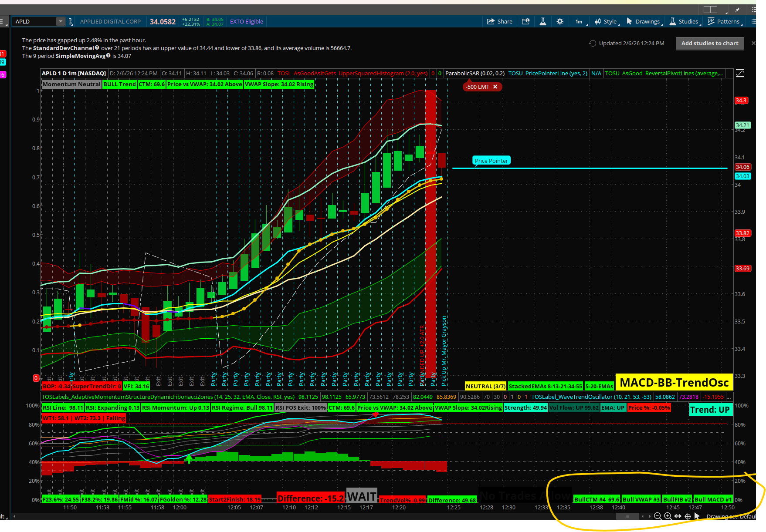Open the 1m timeframe dropdown
Image resolution: width=766 pixels, height=532 pixels.
pyautogui.click(x=580, y=21)
